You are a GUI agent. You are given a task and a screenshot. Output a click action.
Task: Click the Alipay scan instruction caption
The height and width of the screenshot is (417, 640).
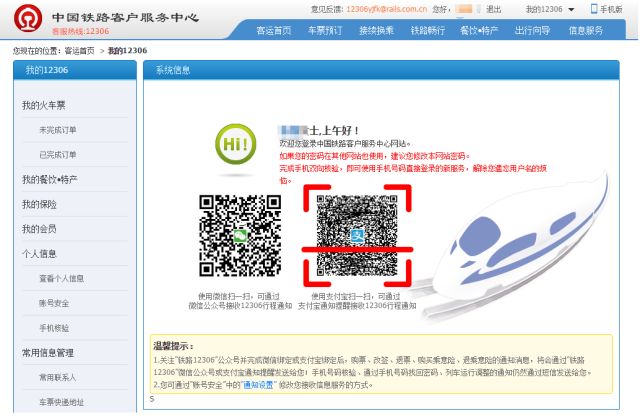point(357,301)
